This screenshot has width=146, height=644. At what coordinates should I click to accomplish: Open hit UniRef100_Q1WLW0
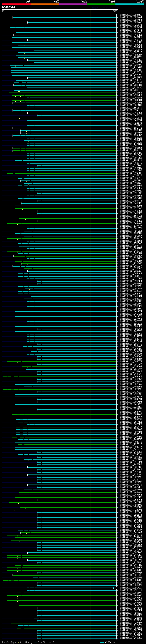coord(131,42)
